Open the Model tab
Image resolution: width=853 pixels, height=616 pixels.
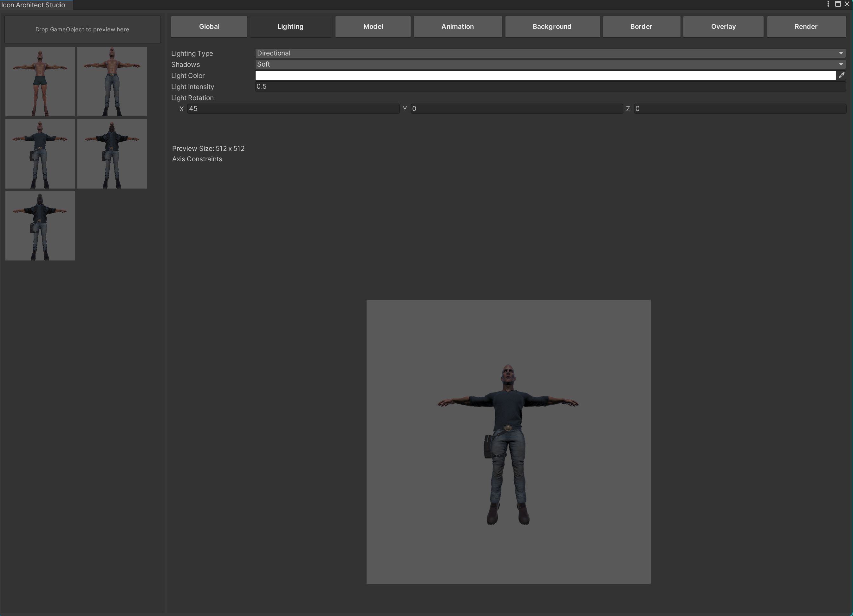point(373,26)
